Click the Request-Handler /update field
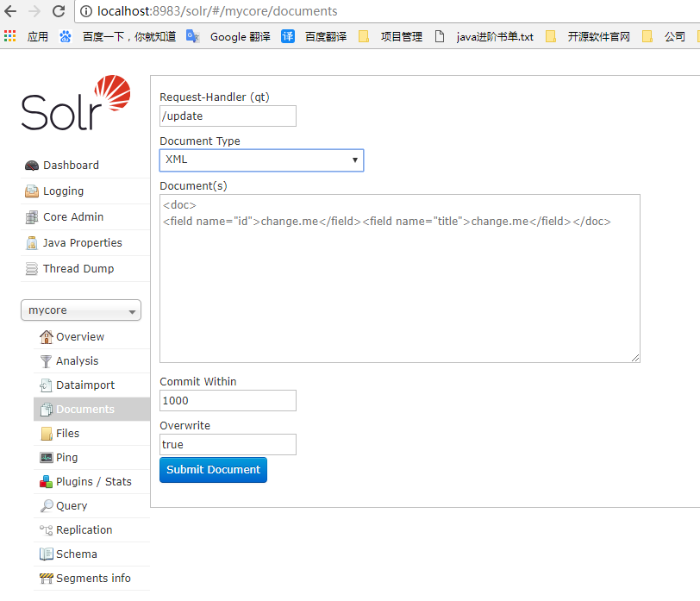Screen dimensions: 700x601 pyautogui.click(x=228, y=116)
